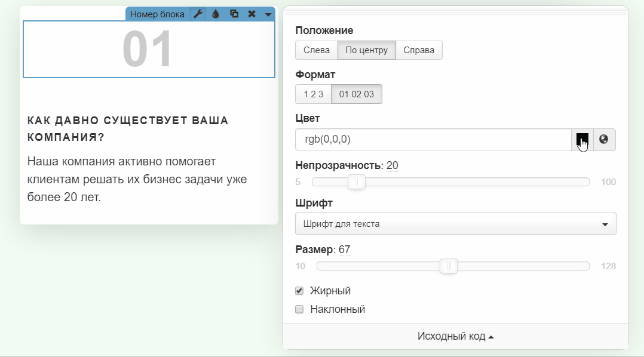Click the globe icon next to color field
The height and width of the screenshot is (357, 644).
[604, 140]
